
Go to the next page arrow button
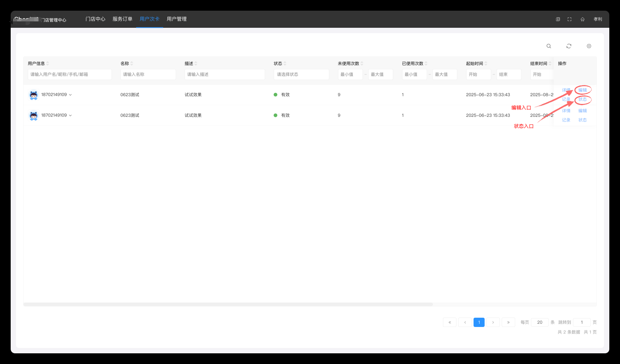(x=493, y=322)
